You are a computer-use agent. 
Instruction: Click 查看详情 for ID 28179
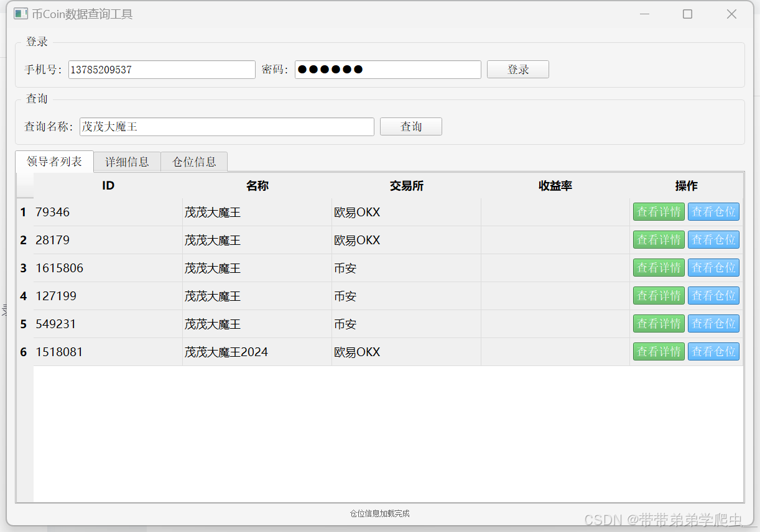pos(659,240)
